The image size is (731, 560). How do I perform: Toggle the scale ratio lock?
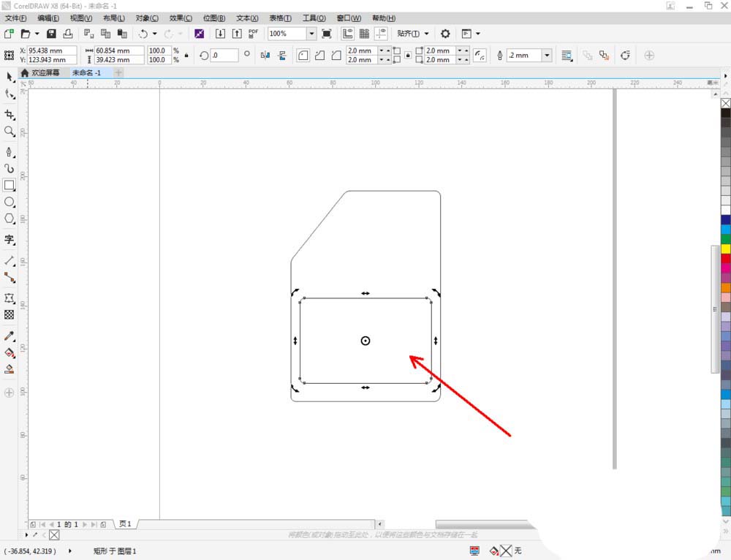pos(186,56)
